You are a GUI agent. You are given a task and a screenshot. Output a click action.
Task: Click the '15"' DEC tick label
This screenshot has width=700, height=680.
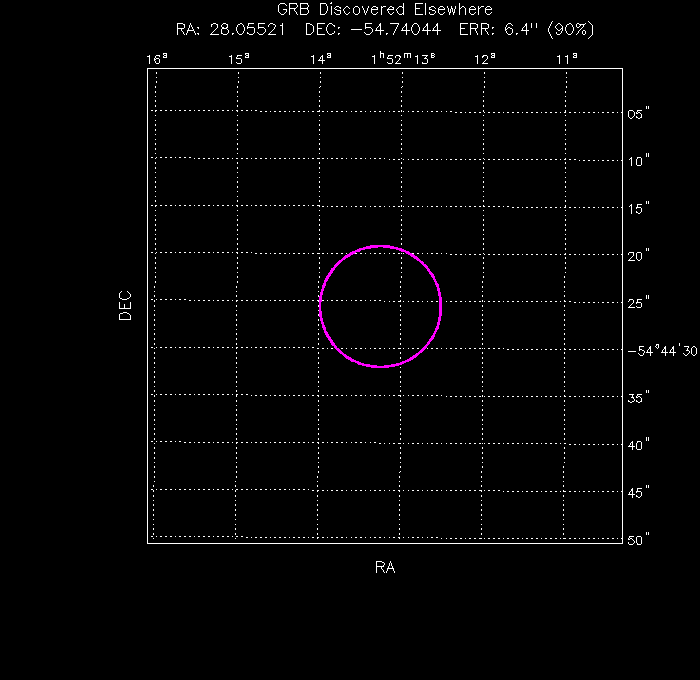638,209
